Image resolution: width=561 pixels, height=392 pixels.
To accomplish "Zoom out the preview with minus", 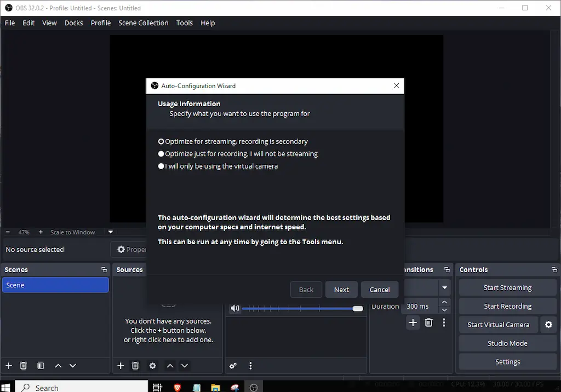I will 8,232.
